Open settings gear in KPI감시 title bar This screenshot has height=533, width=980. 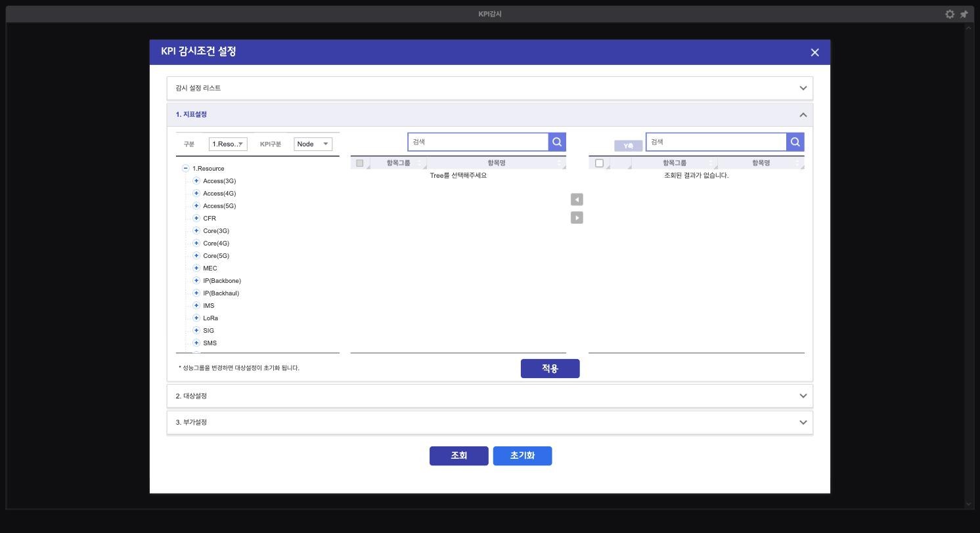pos(950,14)
